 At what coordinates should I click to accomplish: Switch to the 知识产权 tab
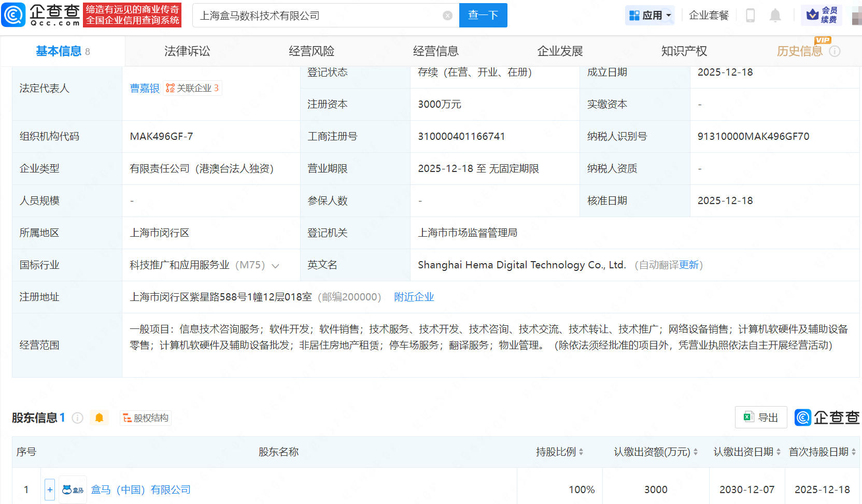click(683, 51)
